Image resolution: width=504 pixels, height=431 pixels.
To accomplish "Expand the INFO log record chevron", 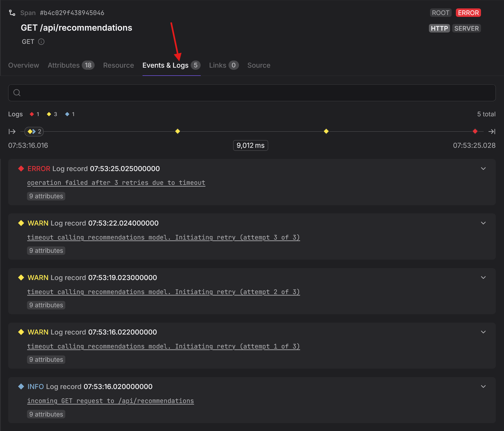I will pos(483,386).
